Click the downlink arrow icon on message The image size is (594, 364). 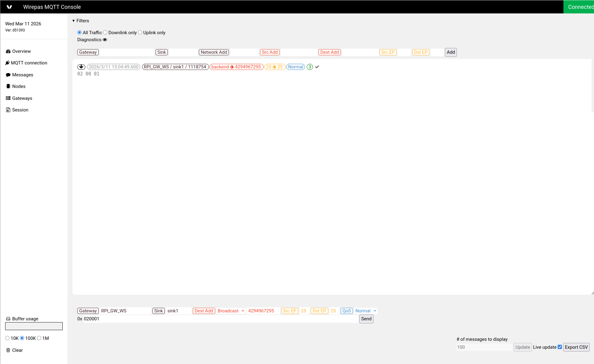(x=81, y=67)
